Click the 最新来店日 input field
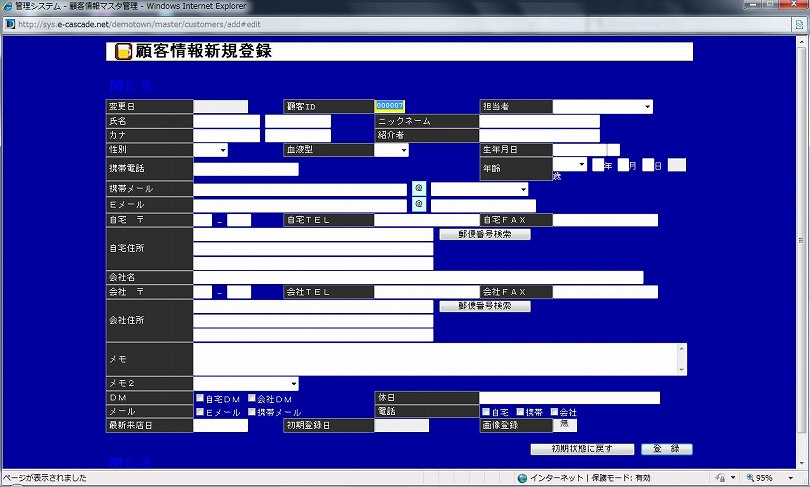 coord(221,425)
